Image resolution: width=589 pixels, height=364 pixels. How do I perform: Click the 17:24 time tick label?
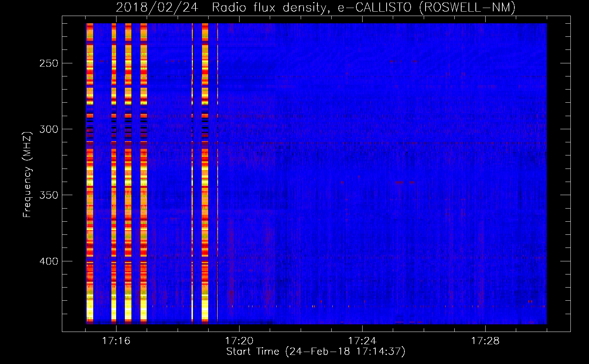click(362, 341)
